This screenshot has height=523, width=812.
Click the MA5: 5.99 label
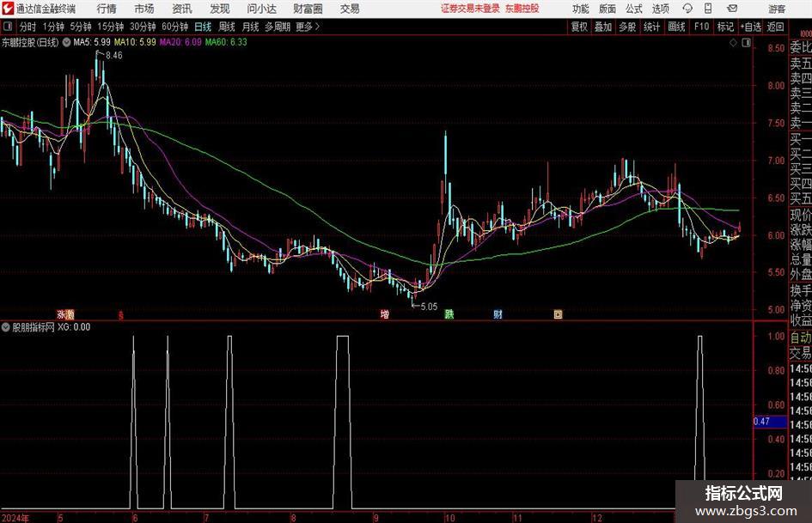tap(92, 42)
